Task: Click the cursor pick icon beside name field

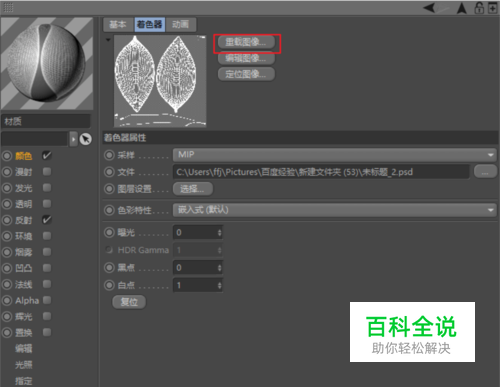Action: pos(85,139)
